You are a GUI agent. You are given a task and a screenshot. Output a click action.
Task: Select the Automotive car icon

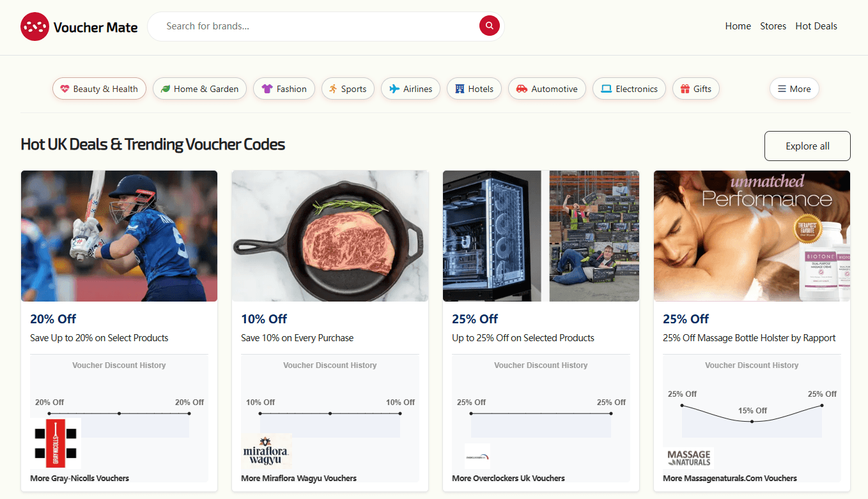(x=521, y=89)
